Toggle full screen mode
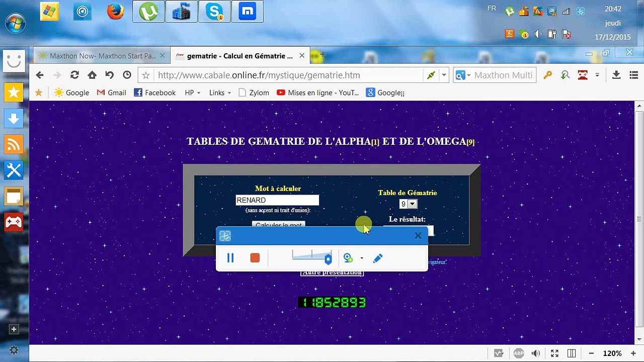Screen dimensions: 644x362 [x=554, y=353]
